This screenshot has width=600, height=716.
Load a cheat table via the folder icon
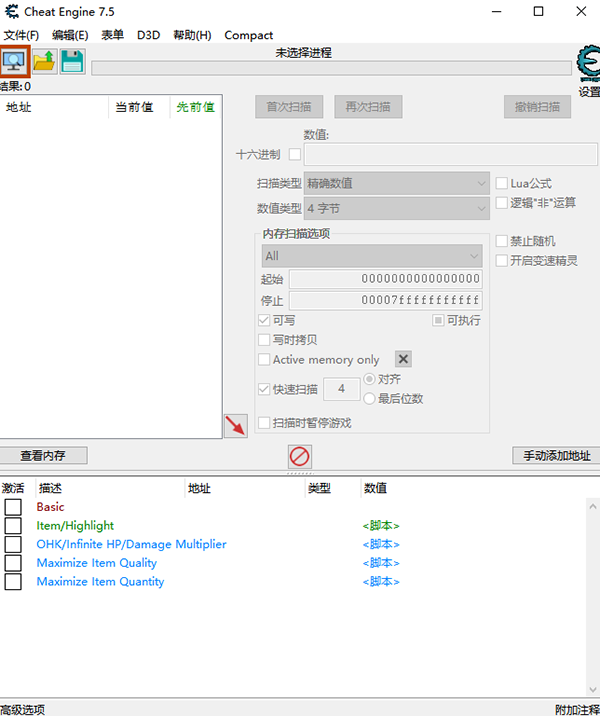[44, 61]
